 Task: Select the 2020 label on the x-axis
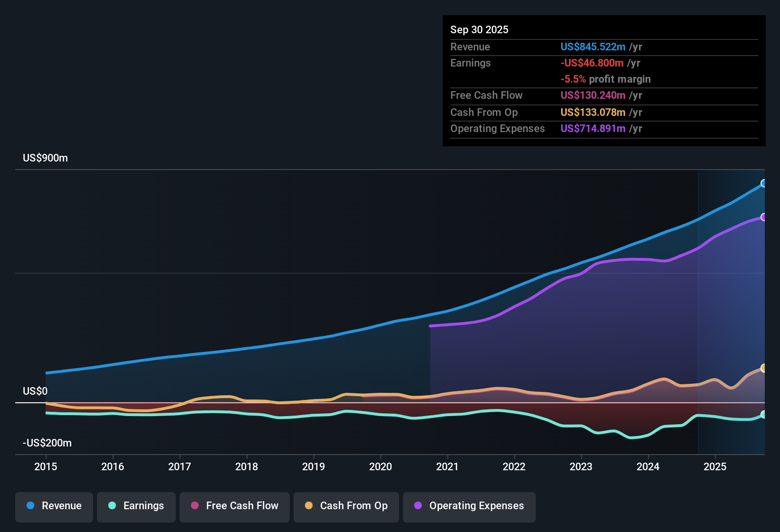tap(380, 467)
